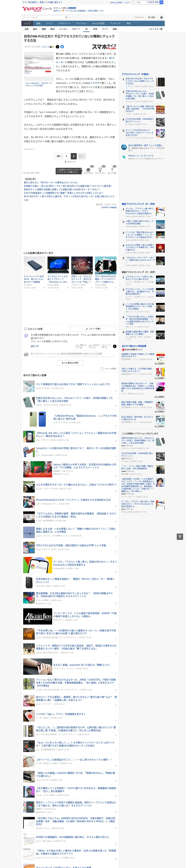Select the ランキング navigation tab
Image resolution: width=186 pixels, height=868 pixels.
click(115, 24)
